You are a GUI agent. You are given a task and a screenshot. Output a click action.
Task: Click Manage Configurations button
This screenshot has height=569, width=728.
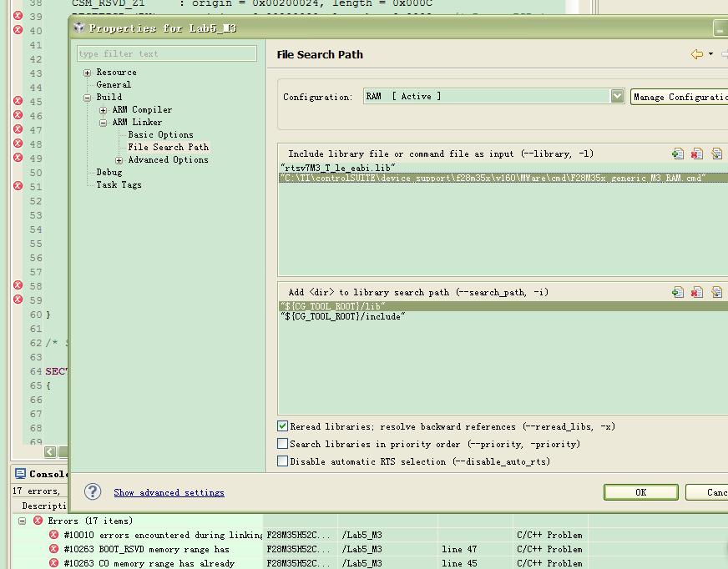click(680, 97)
